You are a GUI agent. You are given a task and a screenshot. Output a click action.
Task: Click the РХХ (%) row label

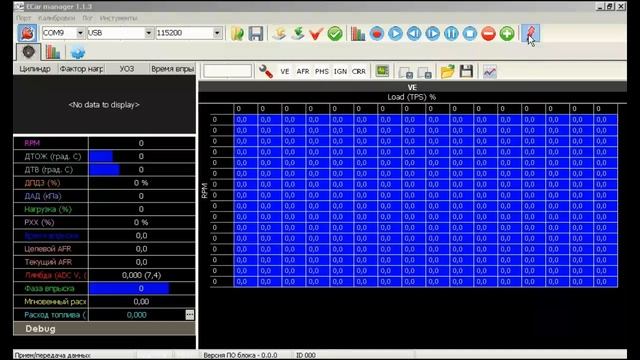click(x=39, y=222)
